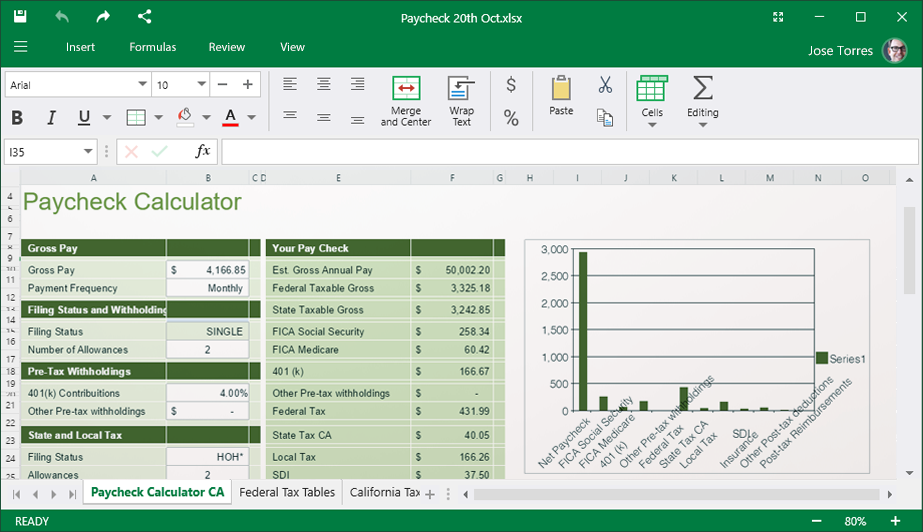923x532 pixels.
Task: Apply the percent number format
Action: coord(511,118)
